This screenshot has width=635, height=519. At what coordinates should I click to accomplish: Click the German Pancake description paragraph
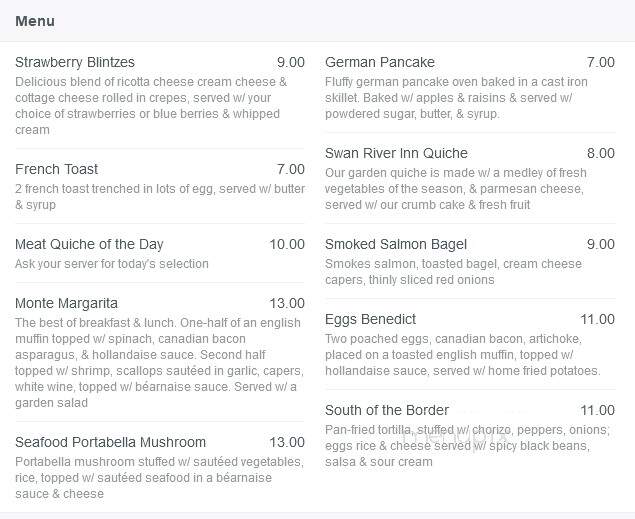[x=456, y=98]
